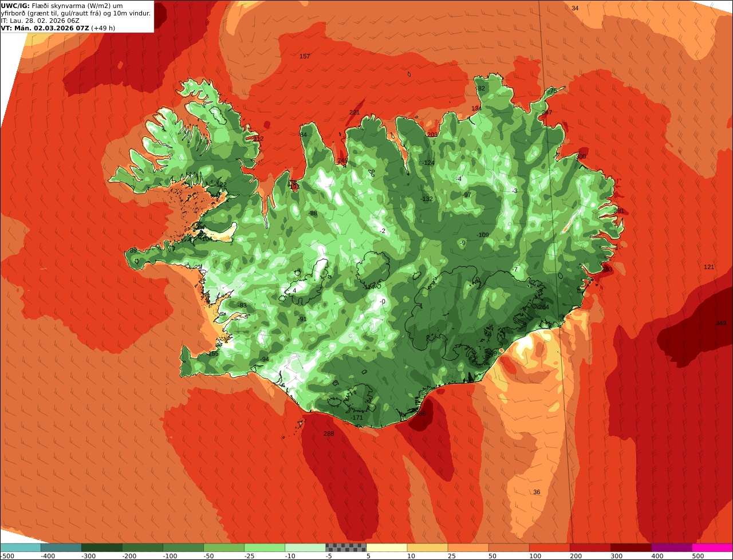Select the checkered legend swatch between -5 and 5
The image size is (733, 560).
346,547
